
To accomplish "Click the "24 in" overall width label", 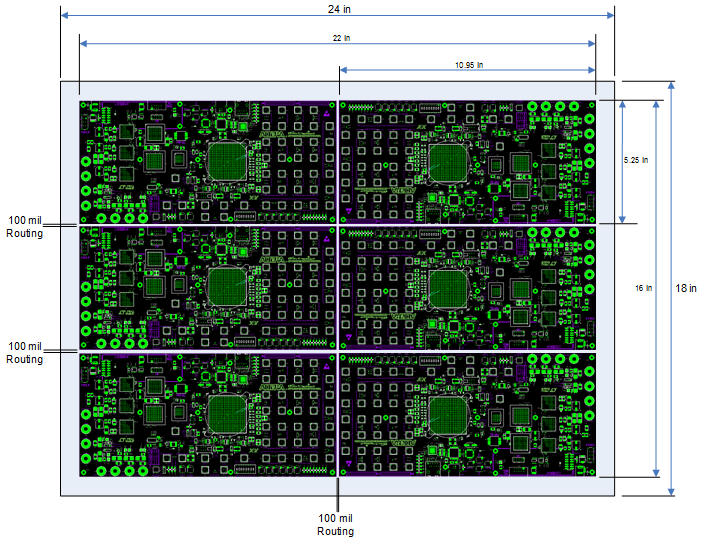I will coord(339,9).
